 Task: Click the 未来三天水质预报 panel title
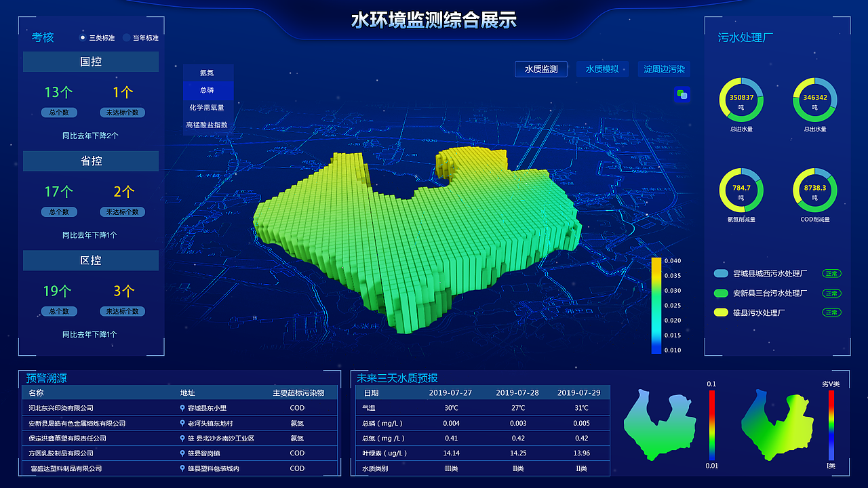(397, 378)
